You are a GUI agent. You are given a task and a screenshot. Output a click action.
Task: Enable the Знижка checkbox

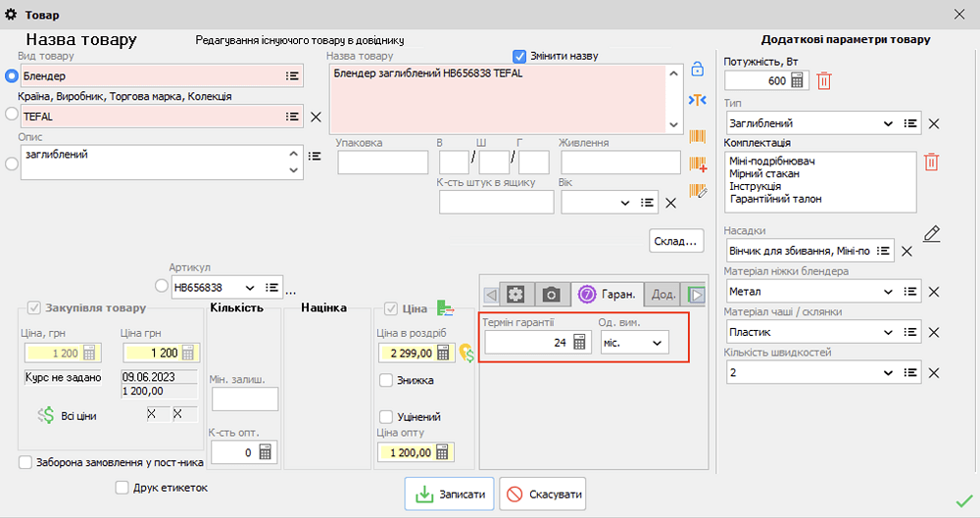386,380
